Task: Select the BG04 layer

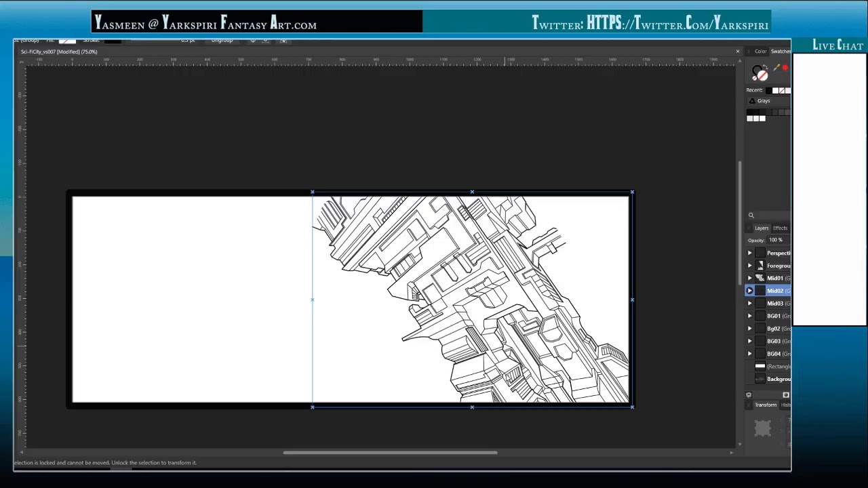Action: point(768,354)
